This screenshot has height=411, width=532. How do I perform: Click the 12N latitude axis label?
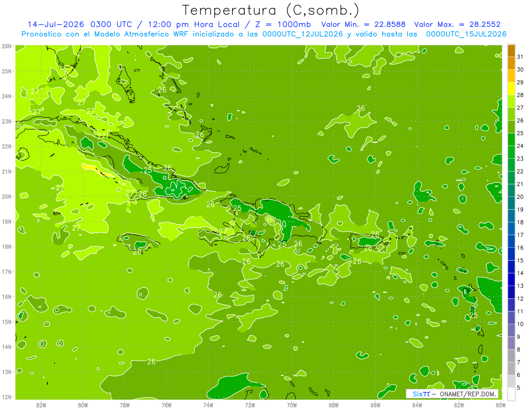tap(7, 397)
